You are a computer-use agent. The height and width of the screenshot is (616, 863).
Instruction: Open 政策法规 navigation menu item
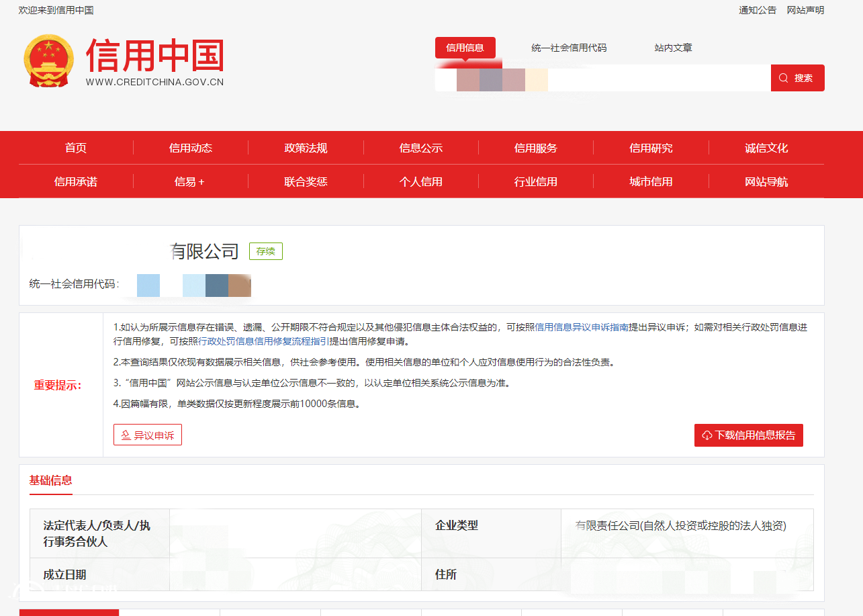306,148
